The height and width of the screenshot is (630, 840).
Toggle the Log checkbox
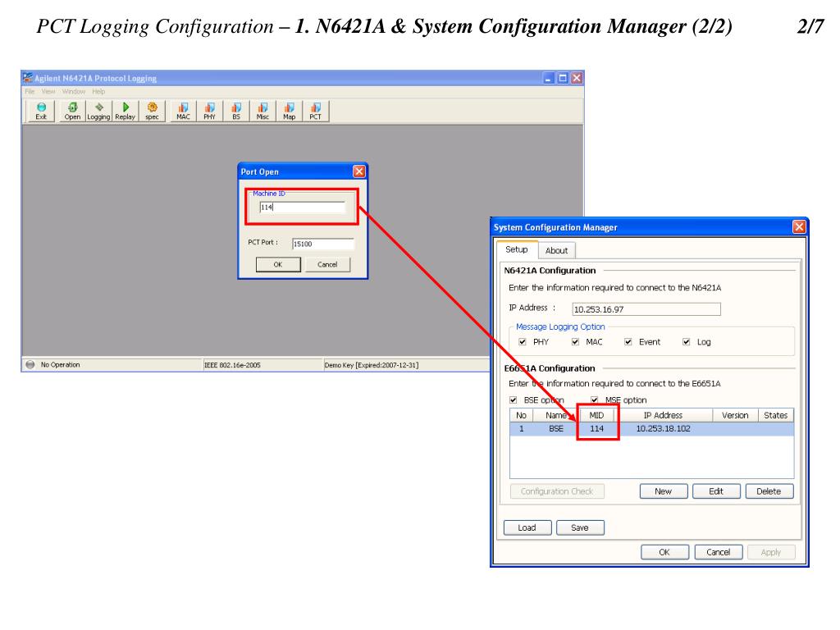click(687, 342)
